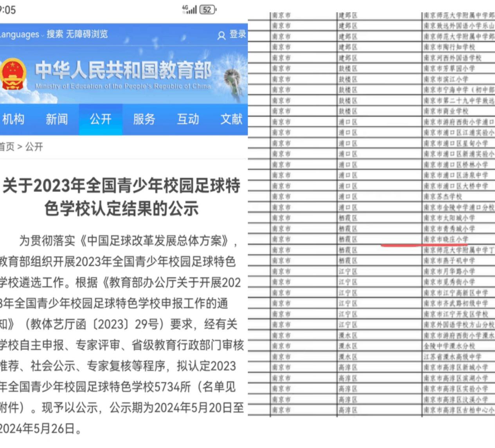The width and height of the screenshot is (495, 448).
Task: Click the national emblem logo
Action: 13,74
